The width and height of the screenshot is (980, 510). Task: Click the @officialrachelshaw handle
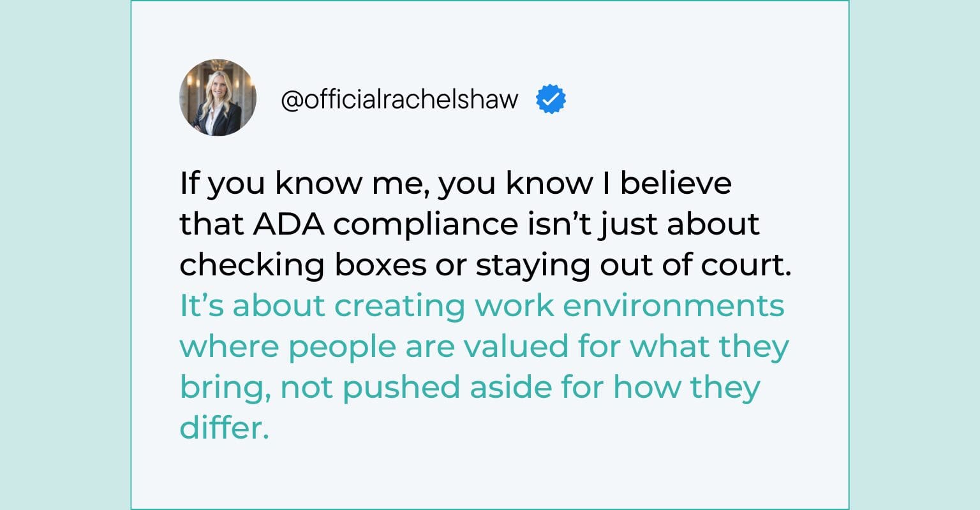click(x=399, y=99)
